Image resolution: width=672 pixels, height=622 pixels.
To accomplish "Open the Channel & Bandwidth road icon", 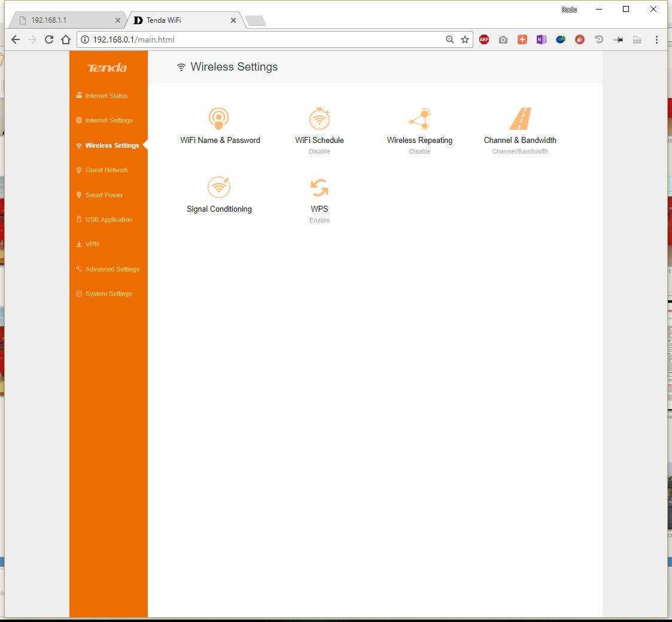I will click(520, 118).
